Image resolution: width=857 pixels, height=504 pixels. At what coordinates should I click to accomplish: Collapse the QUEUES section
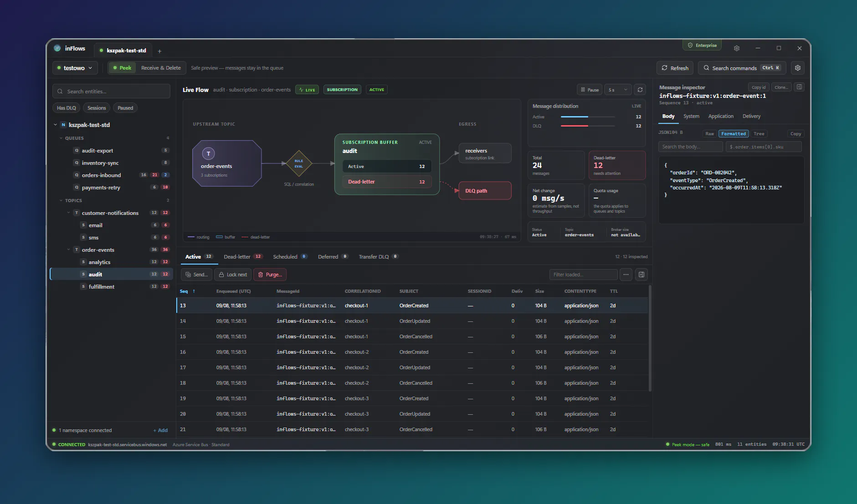pos(61,138)
